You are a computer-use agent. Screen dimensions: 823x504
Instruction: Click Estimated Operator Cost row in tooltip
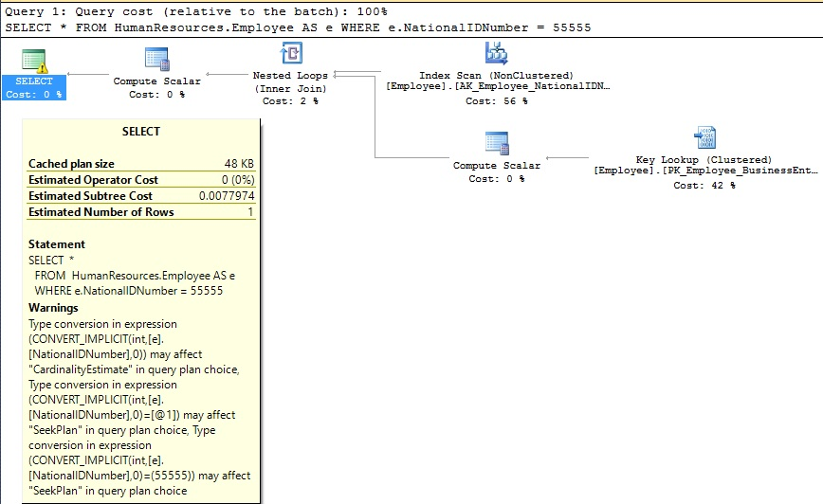point(141,180)
